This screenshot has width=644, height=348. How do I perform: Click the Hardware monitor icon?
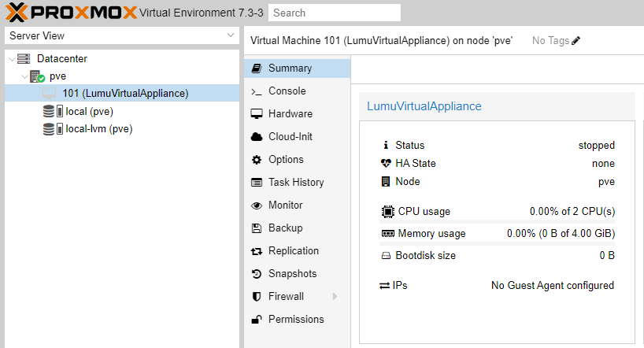tap(256, 114)
